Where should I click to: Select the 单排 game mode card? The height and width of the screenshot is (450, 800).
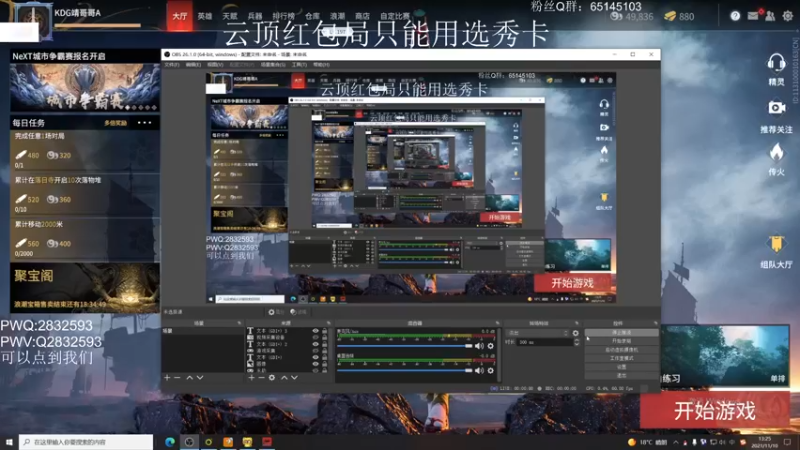pyautogui.click(x=725, y=355)
